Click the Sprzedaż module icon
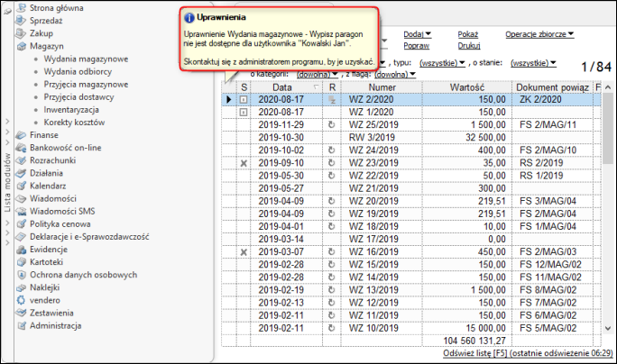The image size is (617, 364). 22,21
